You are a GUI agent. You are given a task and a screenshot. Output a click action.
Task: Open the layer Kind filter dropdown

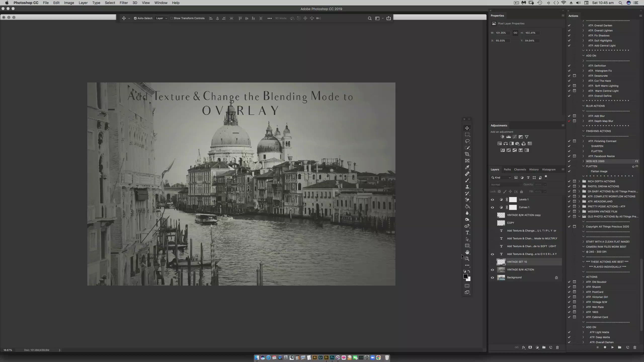point(502,177)
